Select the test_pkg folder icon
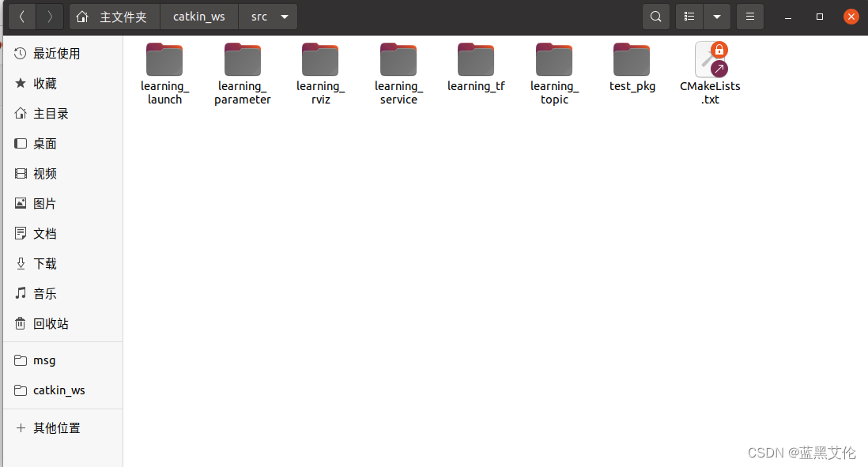The height and width of the screenshot is (467, 868). click(632, 59)
